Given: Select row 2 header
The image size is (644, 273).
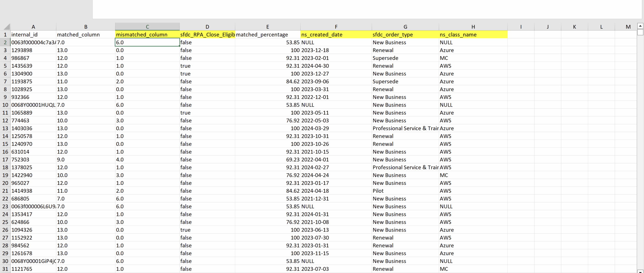Looking at the screenshot, I should tap(5, 42).
